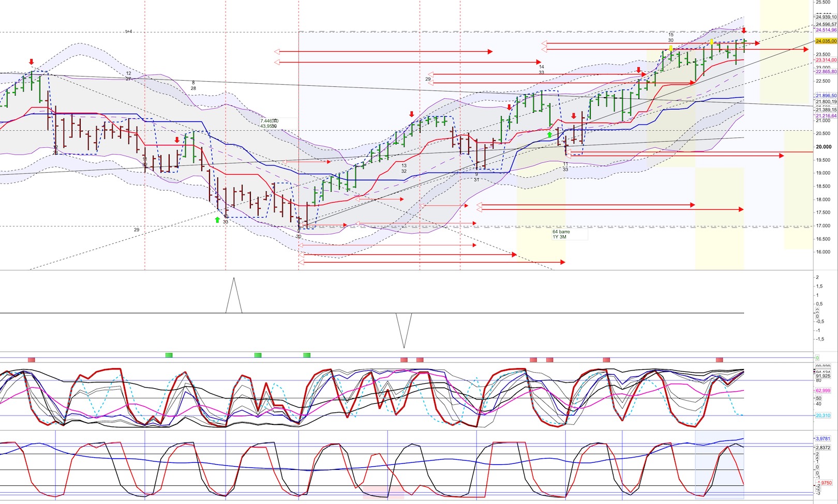
Task: Click the 91,925 oscillator value label
Action: tap(823, 376)
